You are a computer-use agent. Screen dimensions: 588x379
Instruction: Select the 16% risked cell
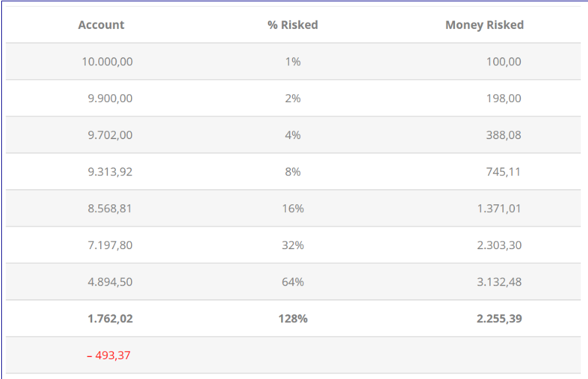point(292,209)
